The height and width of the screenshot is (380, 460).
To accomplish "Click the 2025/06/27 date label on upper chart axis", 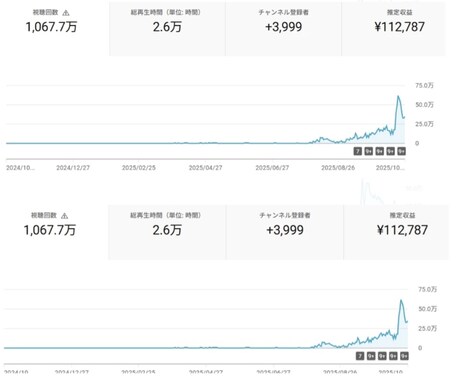I will (272, 168).
